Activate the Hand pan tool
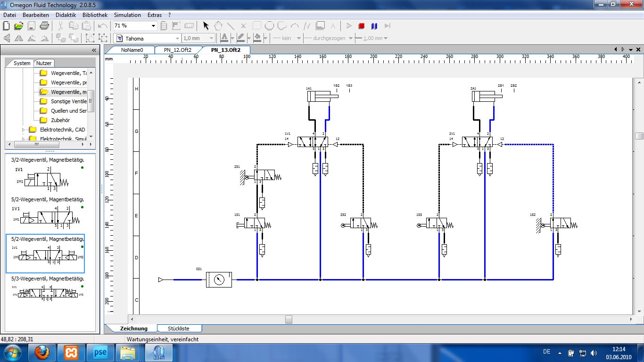Screen dimensions: 644x362 (217, 26)
